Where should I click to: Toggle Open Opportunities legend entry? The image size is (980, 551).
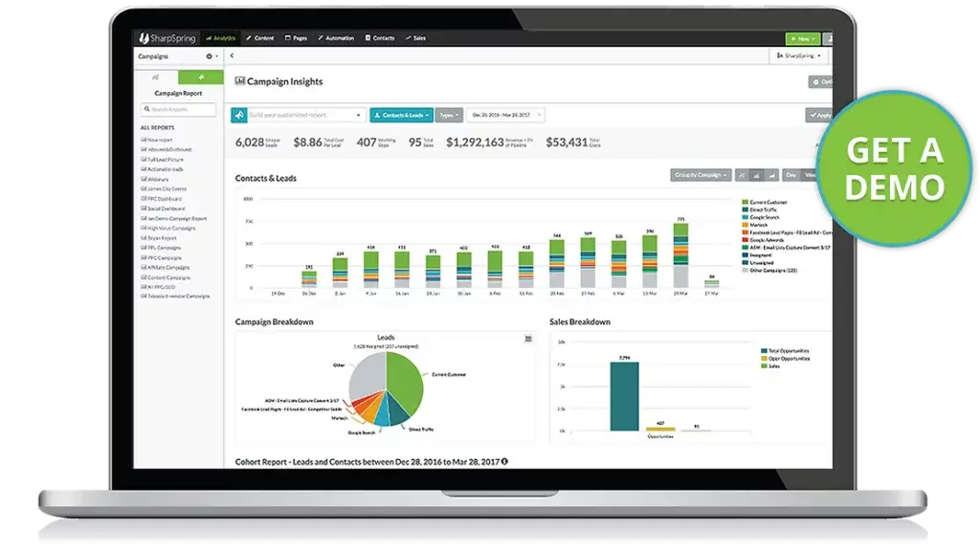tap(785, 359)
